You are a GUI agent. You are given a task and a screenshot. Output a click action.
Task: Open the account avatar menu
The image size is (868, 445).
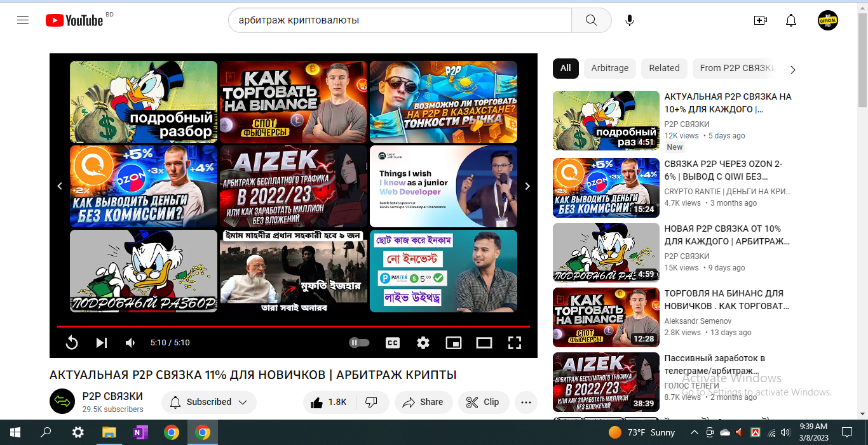pos(828,20)
